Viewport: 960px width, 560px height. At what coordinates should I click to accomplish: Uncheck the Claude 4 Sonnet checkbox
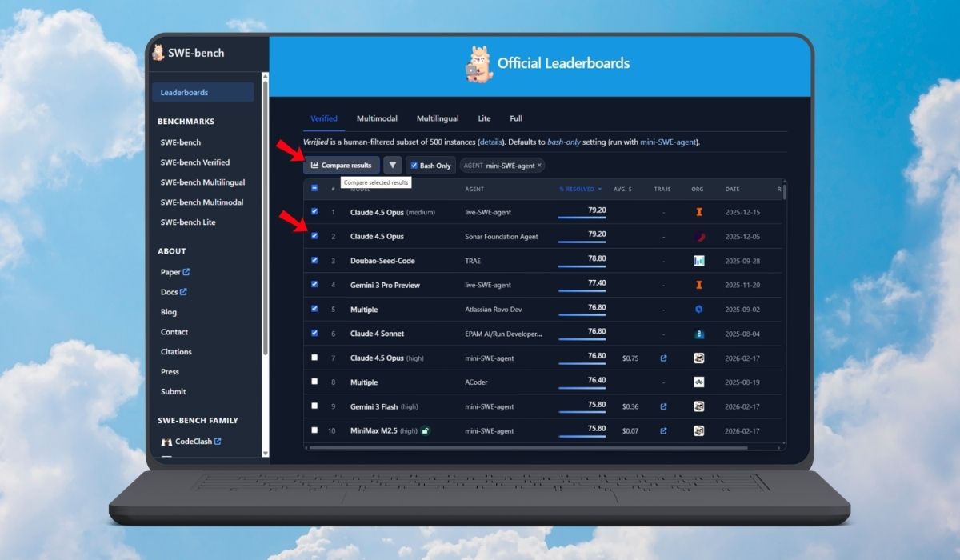pyautogui.click(x=314, y=333)
